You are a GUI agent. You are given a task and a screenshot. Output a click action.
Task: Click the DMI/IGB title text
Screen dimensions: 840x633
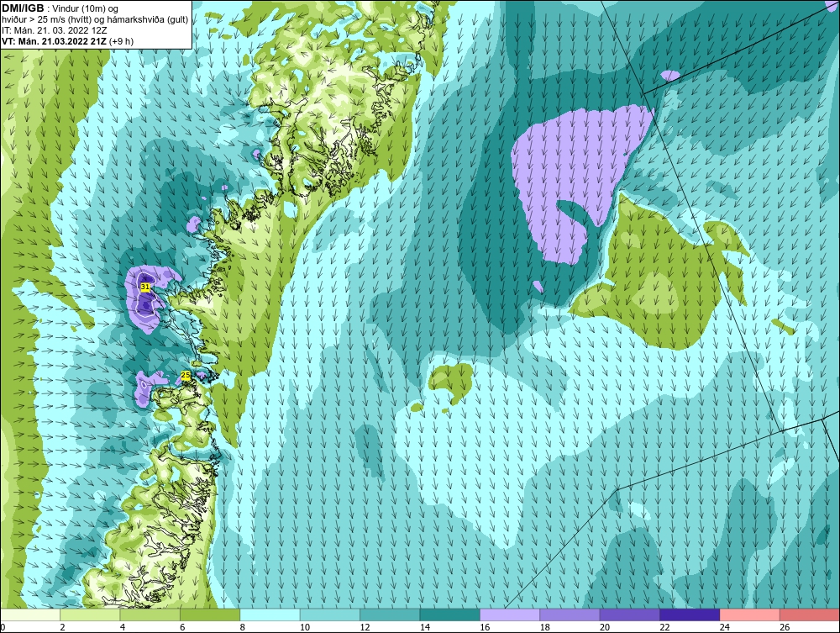(23, 8)
